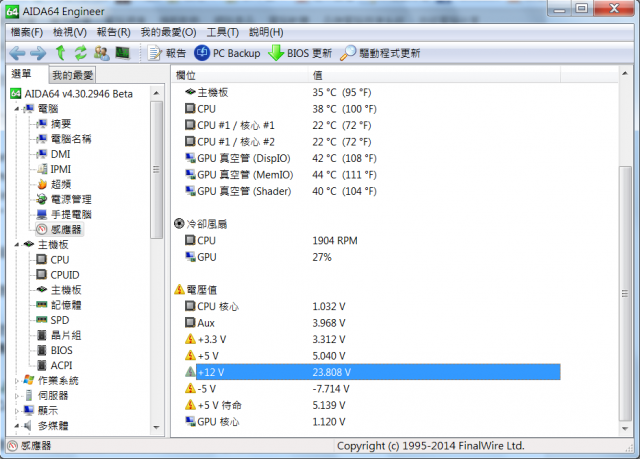Click the right pane scrollbar up arrow

(x=625, y=73)
